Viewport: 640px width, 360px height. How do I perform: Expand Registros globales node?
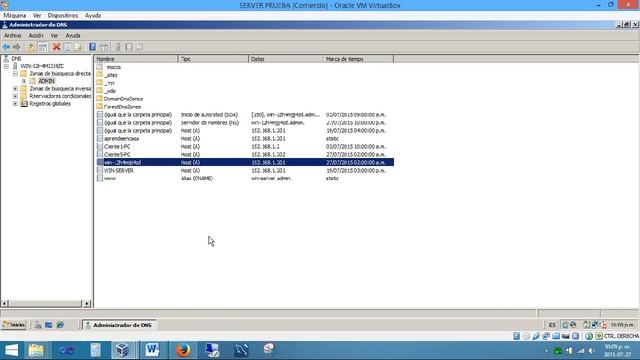15,104
